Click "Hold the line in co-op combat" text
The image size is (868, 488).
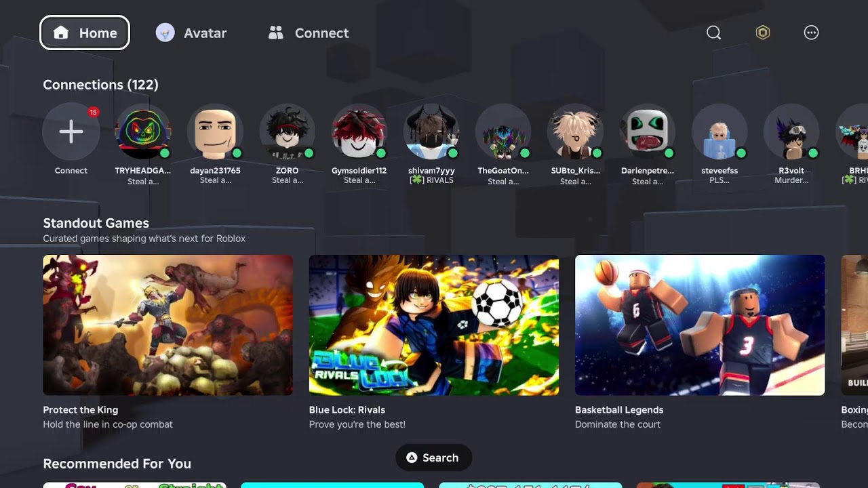(x=108, y=424)
